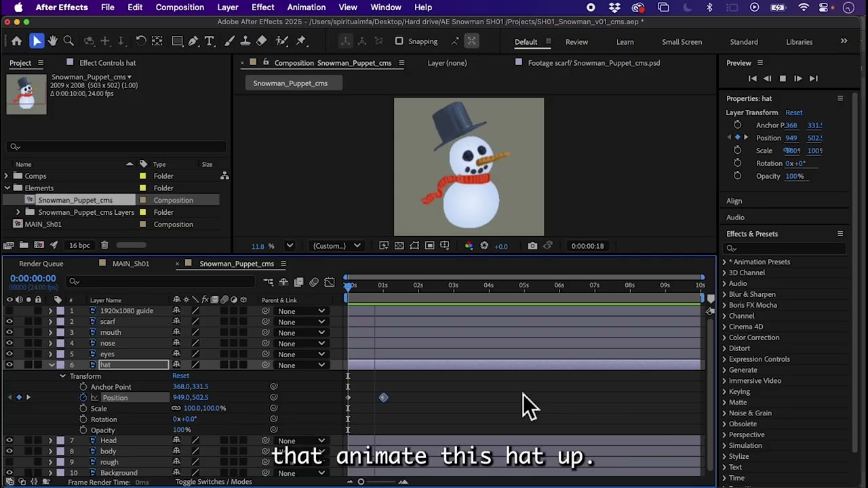The width and height of the screenshot is (868, 488).
Task: Select the Rectangle shape tool
Action: (x=177, y=41)
